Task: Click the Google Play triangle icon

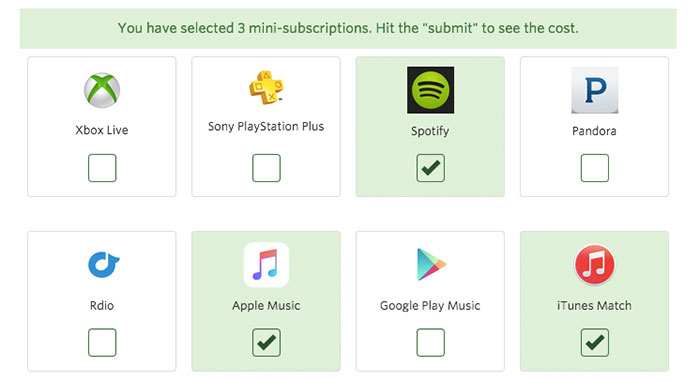Action: 431,264
